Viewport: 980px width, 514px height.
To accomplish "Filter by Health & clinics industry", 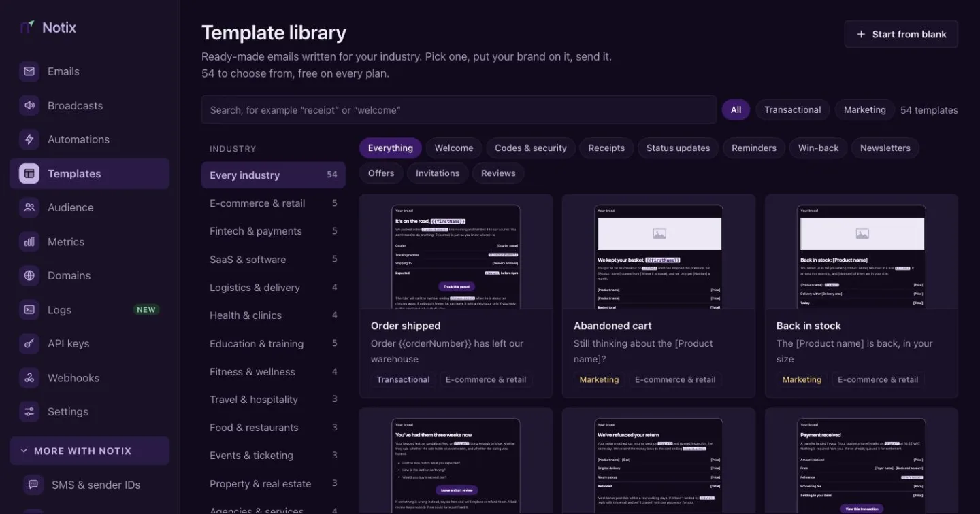I will click(274, 315).
